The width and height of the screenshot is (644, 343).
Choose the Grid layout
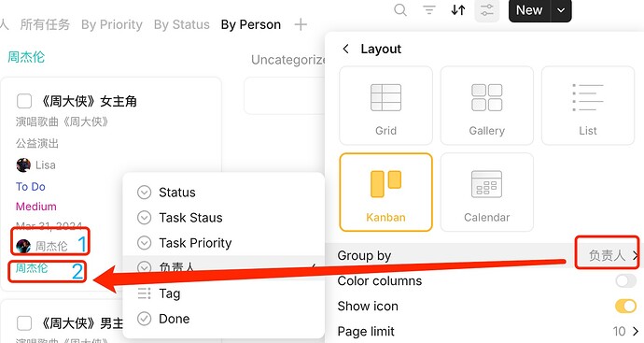(385, 106)
